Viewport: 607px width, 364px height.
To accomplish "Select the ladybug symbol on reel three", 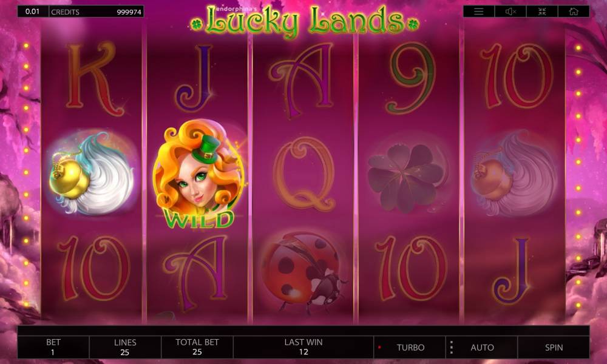I will (x=303, y=272).
